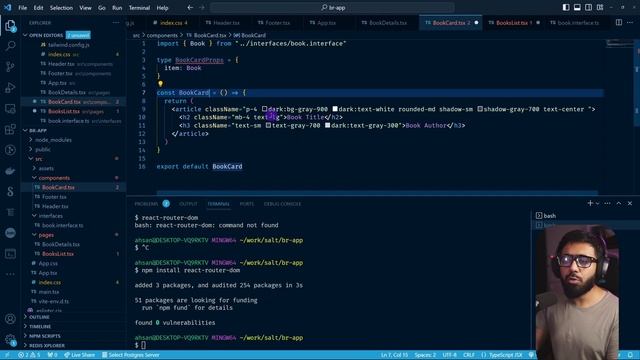Go back with the navigation arrow
The height and width of the screenshot is (360, 640).
click(190, 7)
